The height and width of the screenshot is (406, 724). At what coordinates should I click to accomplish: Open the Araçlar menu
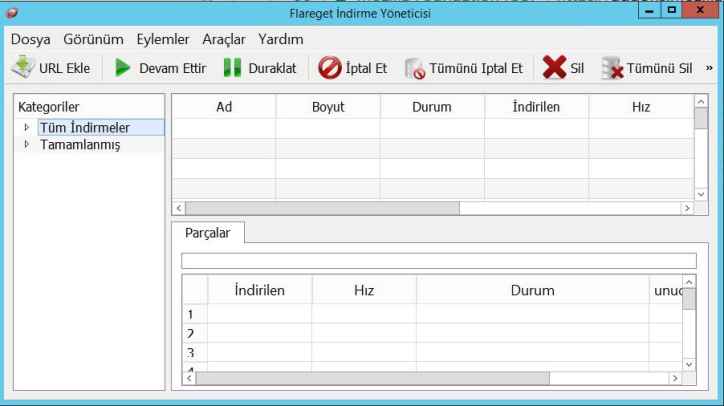click(224, 39)
